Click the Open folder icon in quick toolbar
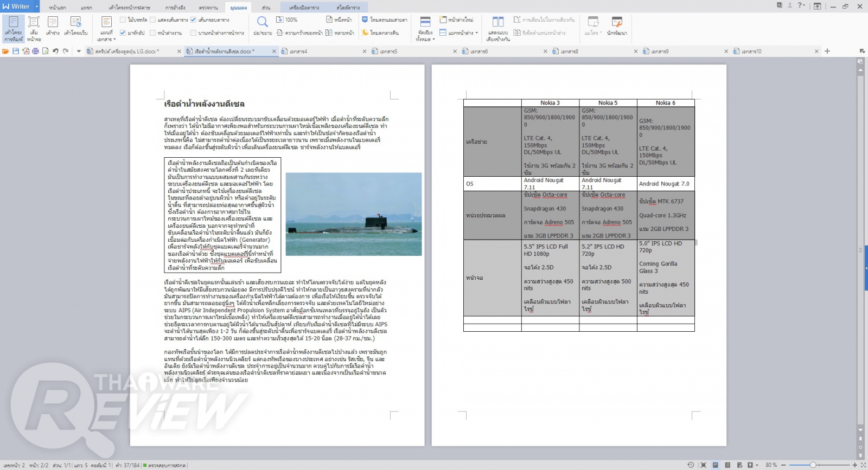The height and width of the screenshot is (470, 868). pyautogui.click(x=5, y=51)
